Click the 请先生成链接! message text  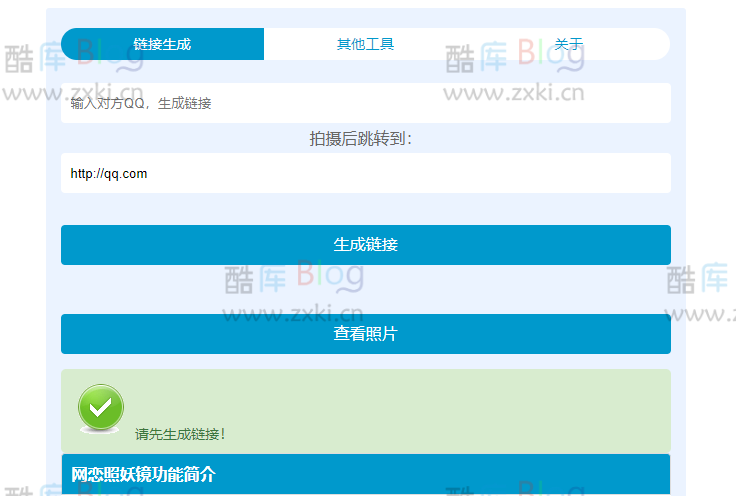pyautogui.click(x=180, y=434)
